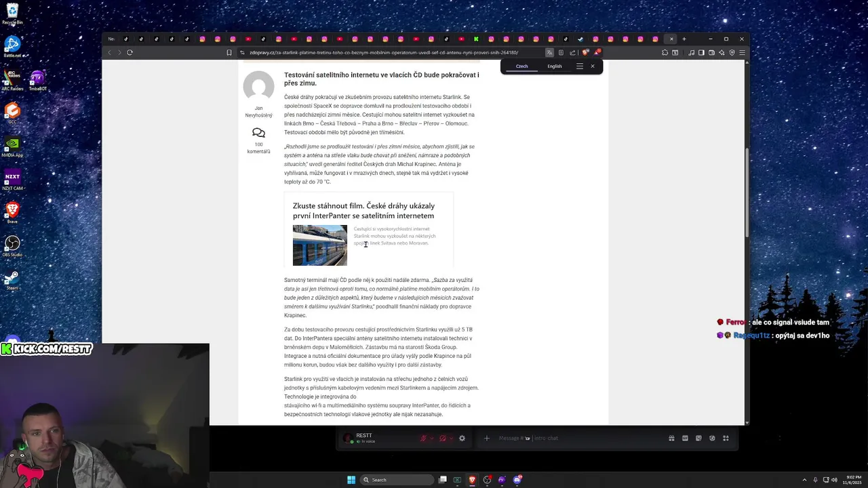The width and height of the screenshot is (868, 488).
Task: Open a new browser tab
Action: coord(684,39)
